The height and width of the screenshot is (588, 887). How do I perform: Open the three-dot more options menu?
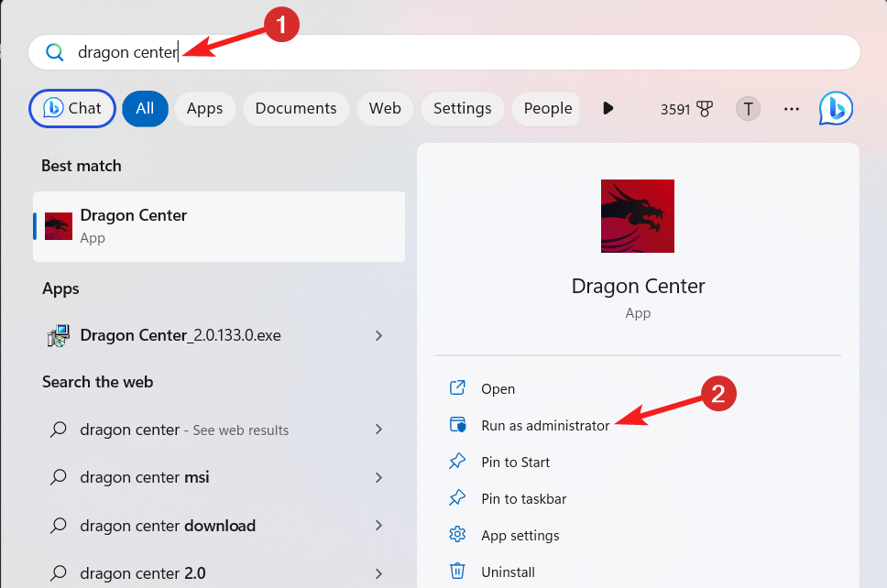coord(792,109)
